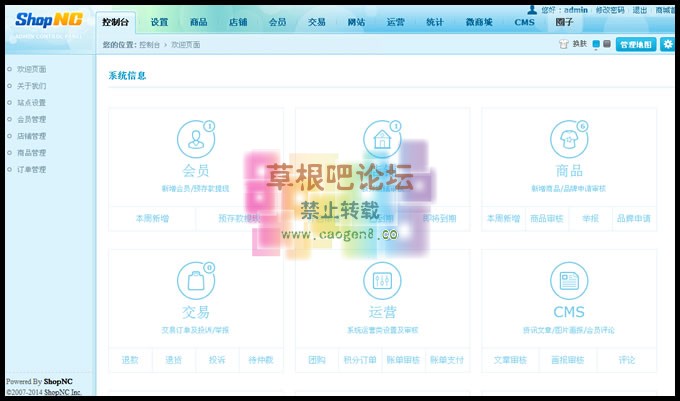The image size is (680, 401).
Task: Select the blue skin color swatch
Action: coord(596,45)
